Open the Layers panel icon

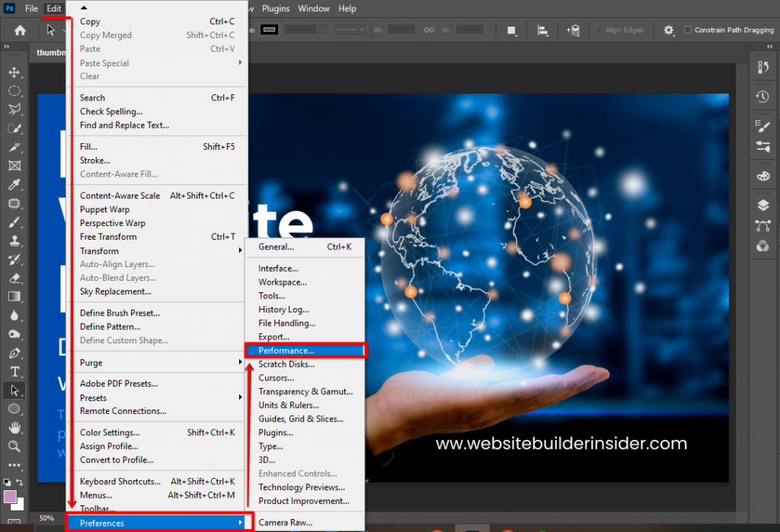click(x=762, y=205)
